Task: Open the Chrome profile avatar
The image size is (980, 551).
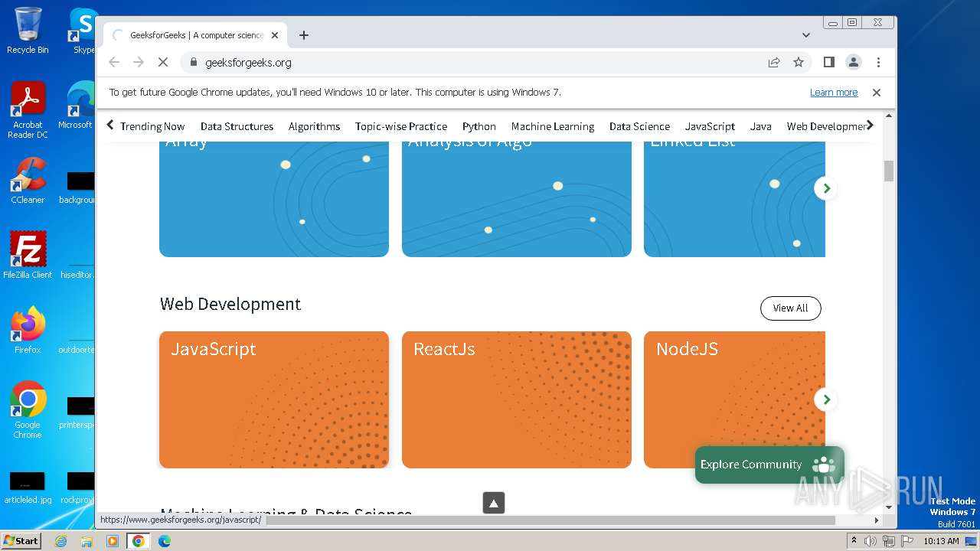Action: point(854,62)
